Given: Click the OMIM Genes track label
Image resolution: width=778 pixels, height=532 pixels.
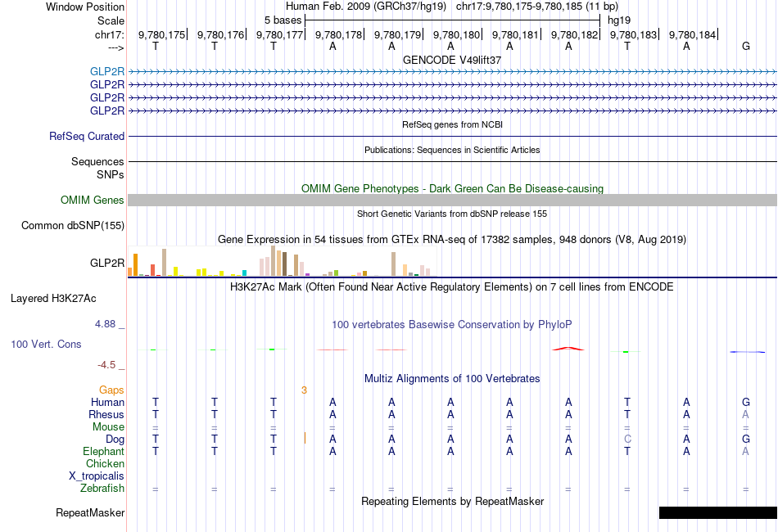Looking at the screenshot, I should point(93,200).
